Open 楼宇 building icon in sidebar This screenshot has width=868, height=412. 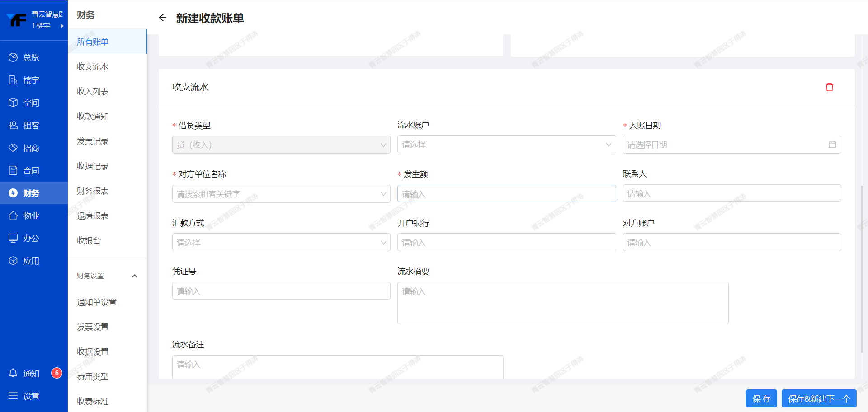point(13,80)
